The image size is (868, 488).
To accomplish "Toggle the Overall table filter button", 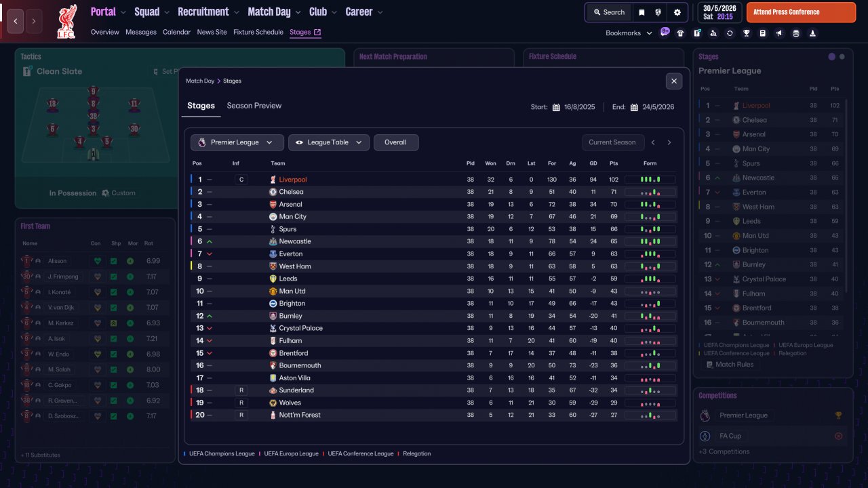I will pos(396,142).
